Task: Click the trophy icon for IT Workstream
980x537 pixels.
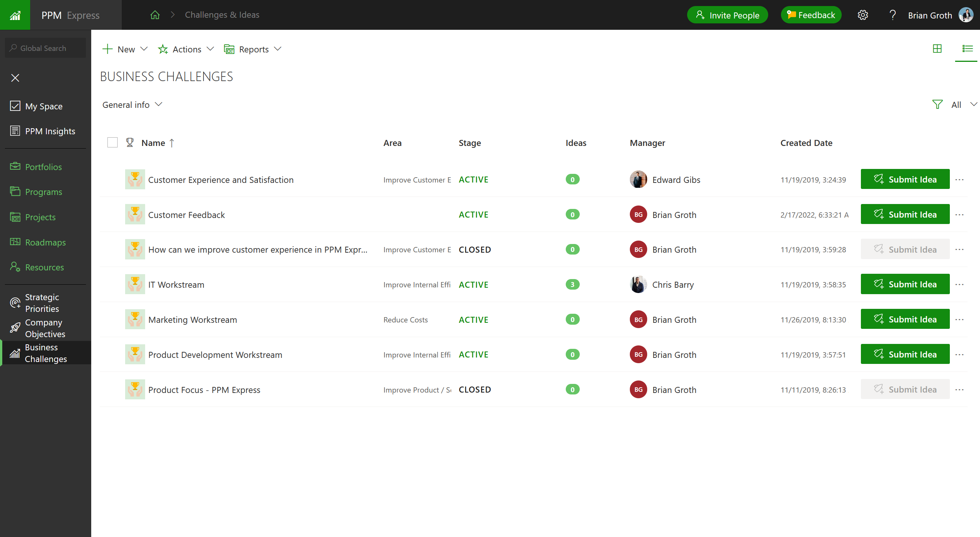Action: 134,284
